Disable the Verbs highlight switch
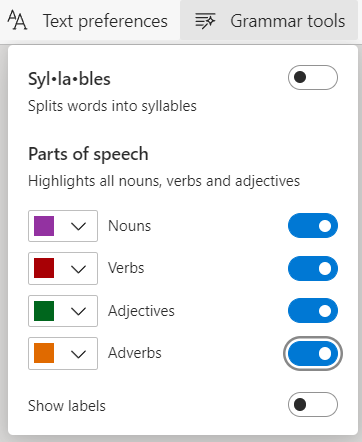The image size is (362, 442). click(x=313, y=268)
